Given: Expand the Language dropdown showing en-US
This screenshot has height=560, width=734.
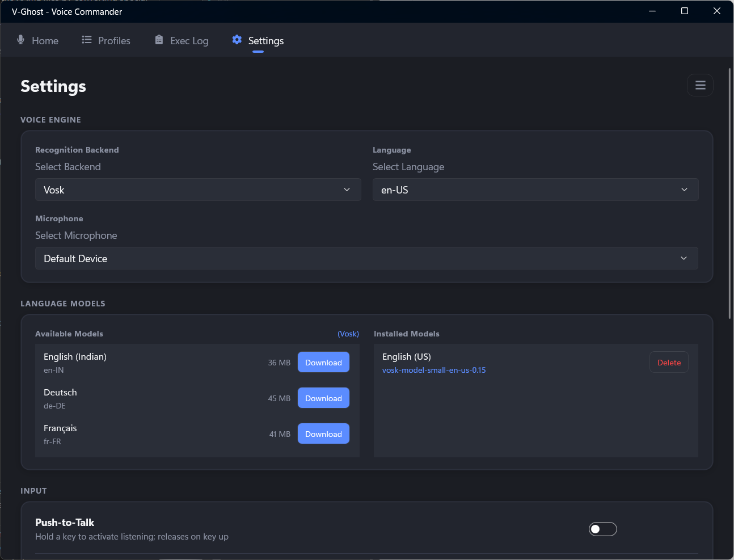Looking at the screenshot, I should 534,190.
